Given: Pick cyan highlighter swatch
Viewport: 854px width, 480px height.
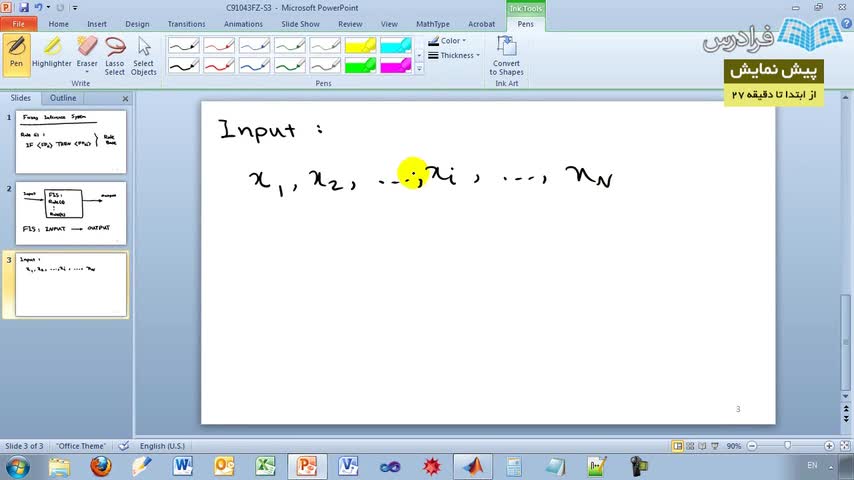Looking at the screenshot, I should point(396,45).
